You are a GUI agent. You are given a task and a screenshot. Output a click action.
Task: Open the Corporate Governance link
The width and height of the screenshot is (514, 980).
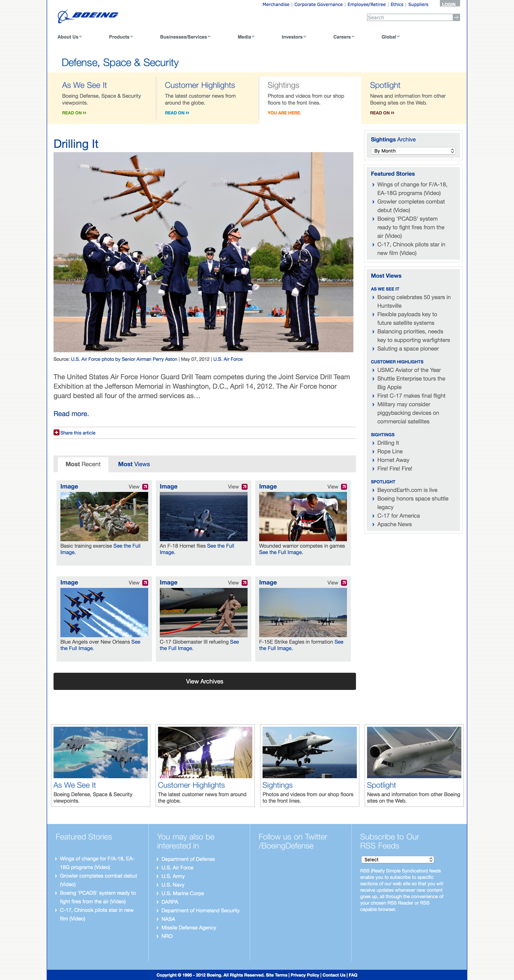coord(318,5)
